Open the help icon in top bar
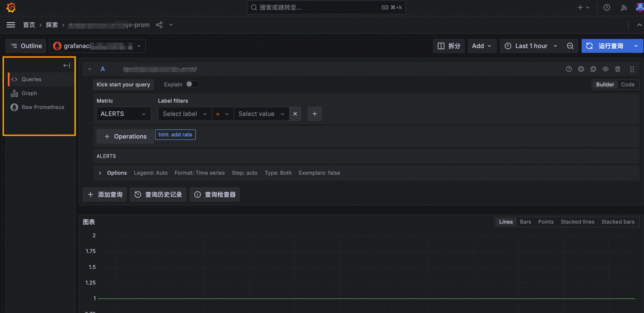This screenshot has width=644, height=313. (x=606, y=7)
